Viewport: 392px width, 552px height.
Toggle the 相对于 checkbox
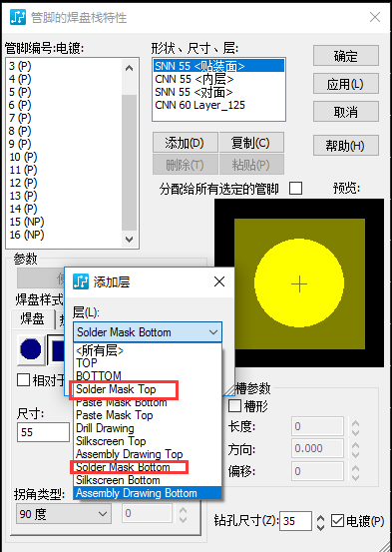point(24,380)
